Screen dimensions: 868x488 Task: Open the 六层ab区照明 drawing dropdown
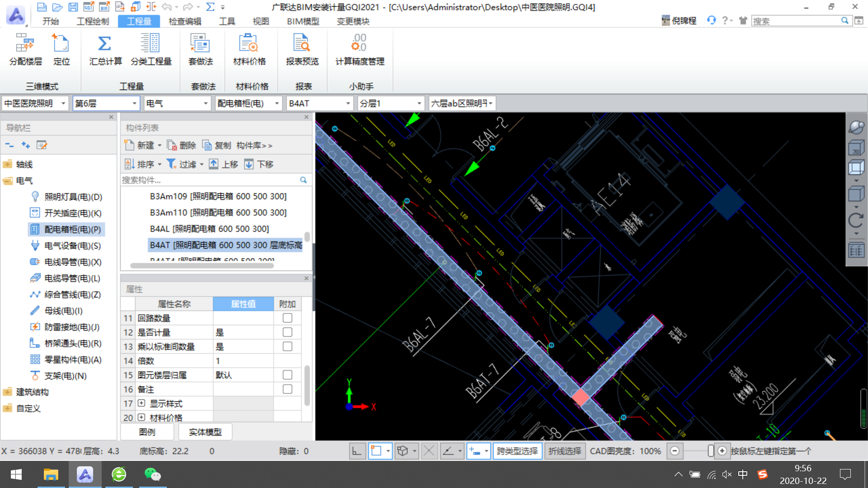[462, 103]
